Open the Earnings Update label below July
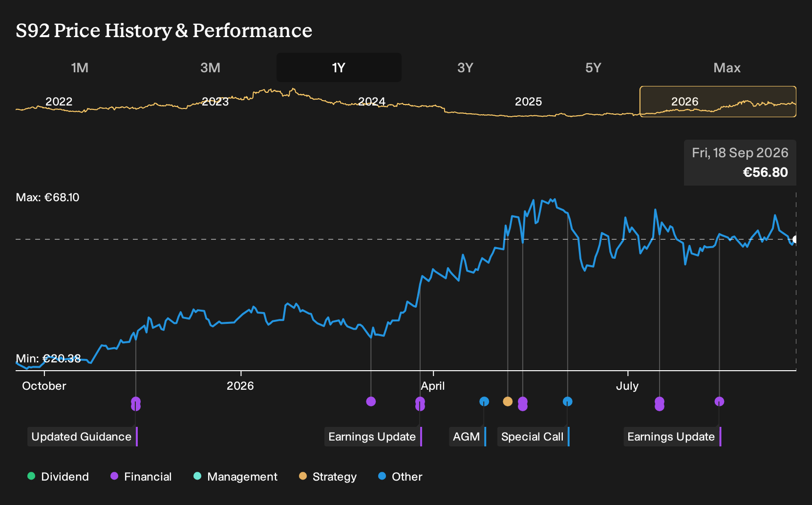This screenshot has width=812, height=505. 672,437
